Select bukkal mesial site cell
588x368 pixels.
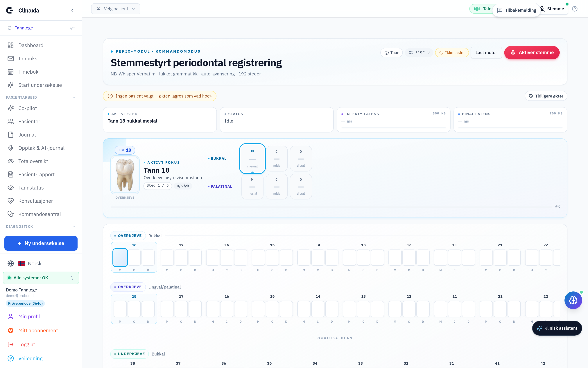point(252,158)
